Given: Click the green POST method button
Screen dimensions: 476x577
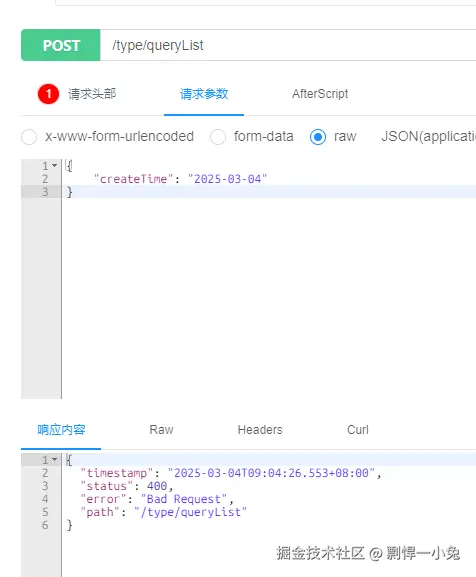Looking at the screenshot, I should click(61, 45).
